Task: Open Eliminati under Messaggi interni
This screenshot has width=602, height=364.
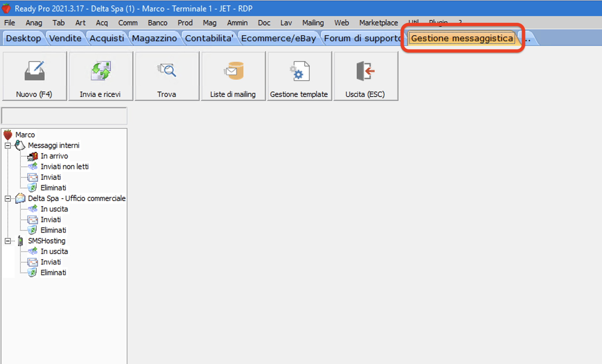Action: 53,188
